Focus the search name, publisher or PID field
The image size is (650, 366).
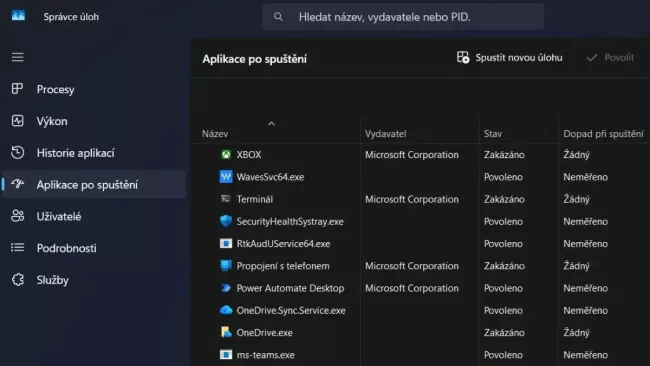click(x=403, y=17)
